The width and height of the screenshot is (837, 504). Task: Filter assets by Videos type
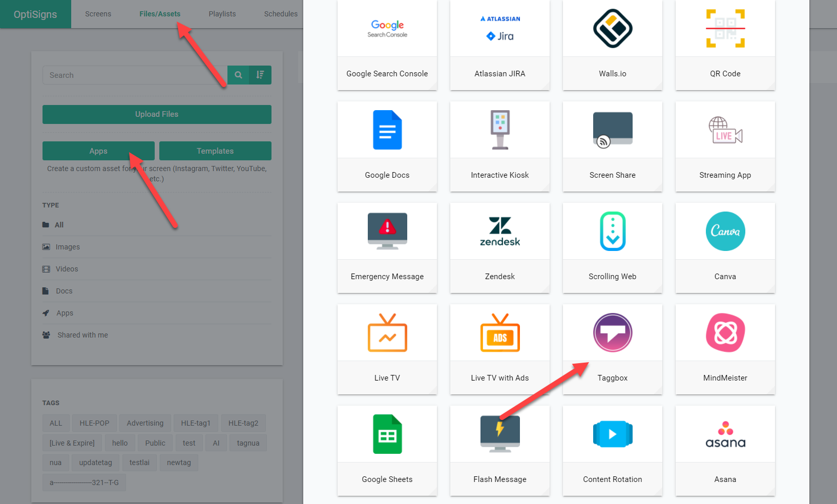click(67, 269)
